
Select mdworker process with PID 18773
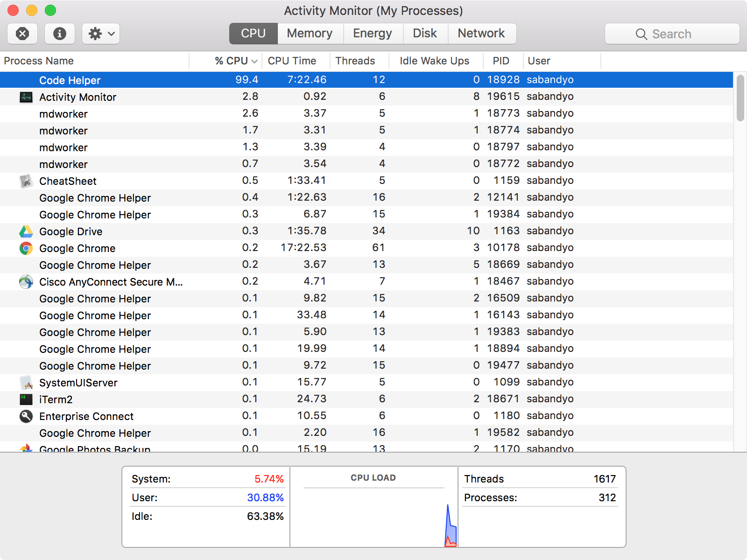point(366,113)
